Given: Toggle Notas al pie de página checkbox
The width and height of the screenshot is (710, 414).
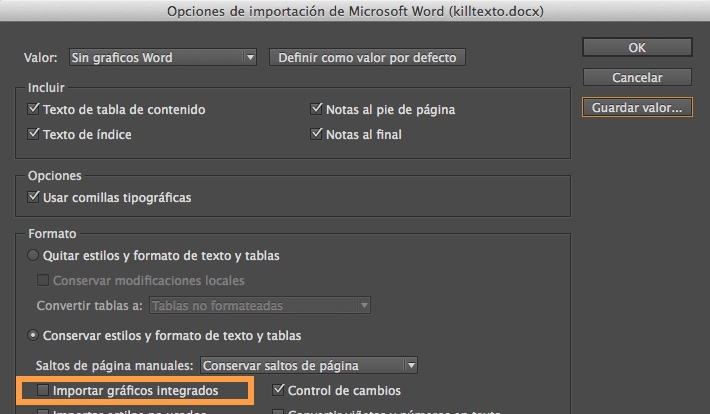Looking at the screenshot, I should 316,109.
